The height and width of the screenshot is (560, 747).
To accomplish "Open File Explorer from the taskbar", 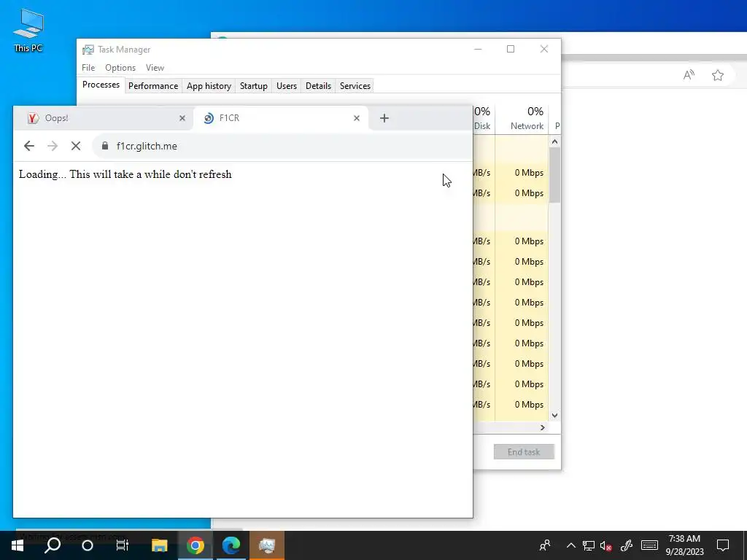I will pyautogui.click(x=160, y=545).
